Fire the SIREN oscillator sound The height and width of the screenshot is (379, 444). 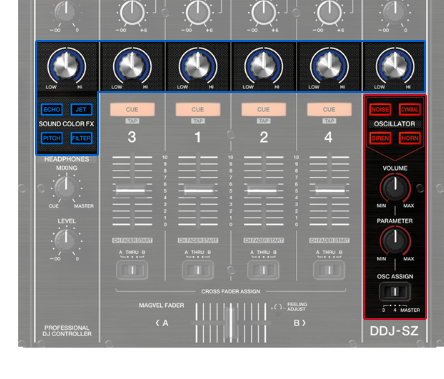pyautogui.click(x=380, y=138)
